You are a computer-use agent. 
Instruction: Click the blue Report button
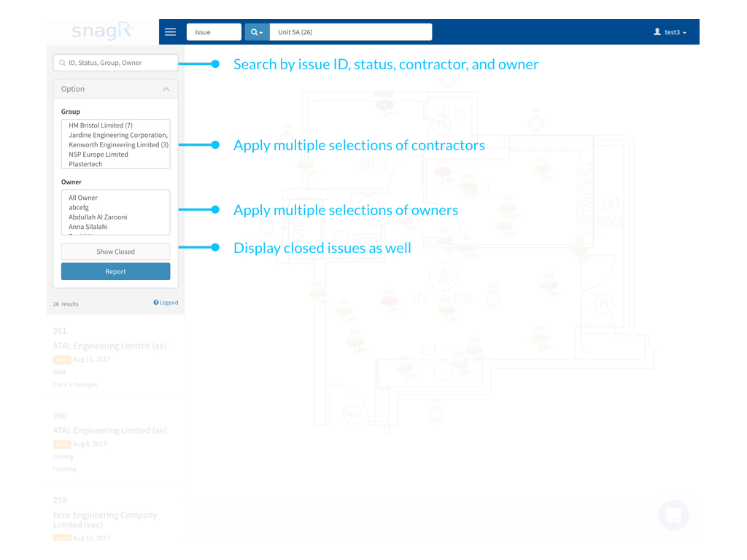[115, 271]
